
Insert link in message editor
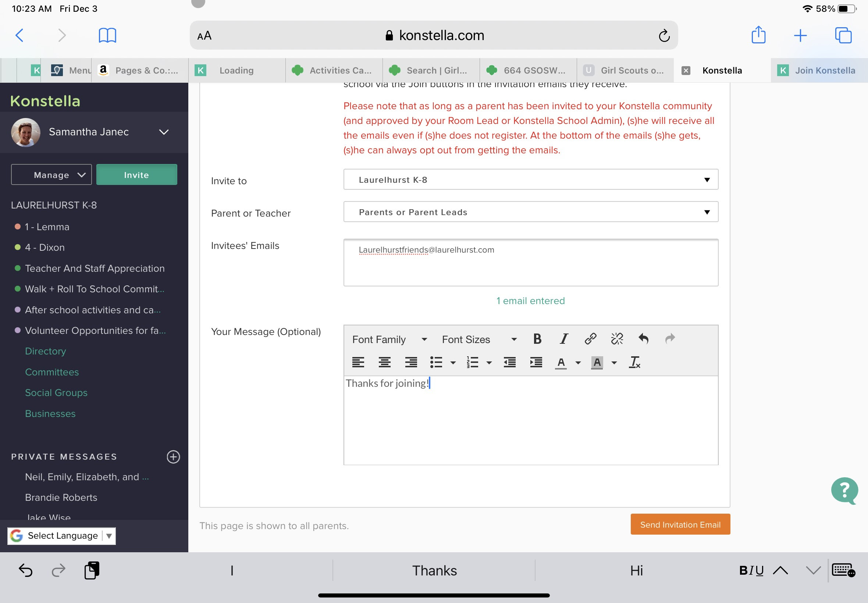tap(590, 339)
